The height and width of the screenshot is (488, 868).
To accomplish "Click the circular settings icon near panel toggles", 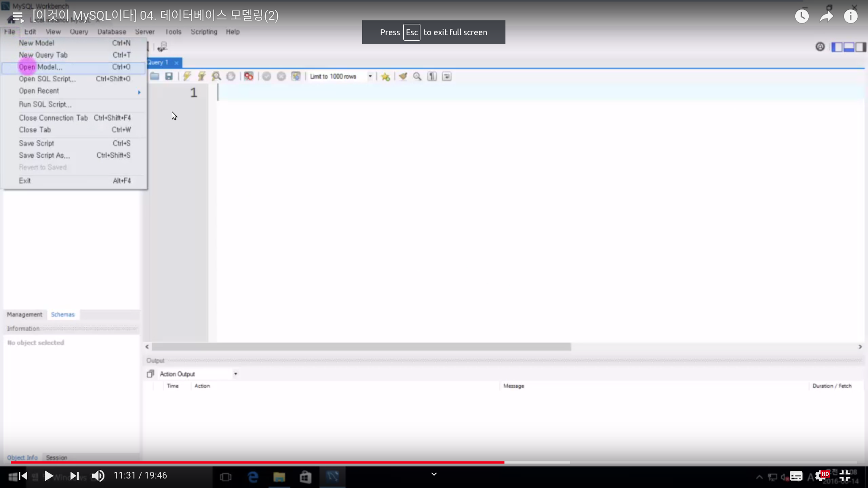I will tap(820, 47).
